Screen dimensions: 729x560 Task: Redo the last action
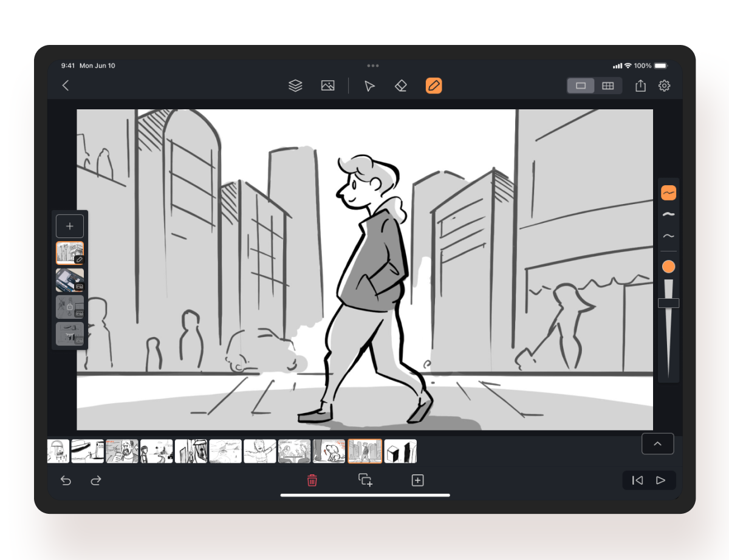coord(95,480)
